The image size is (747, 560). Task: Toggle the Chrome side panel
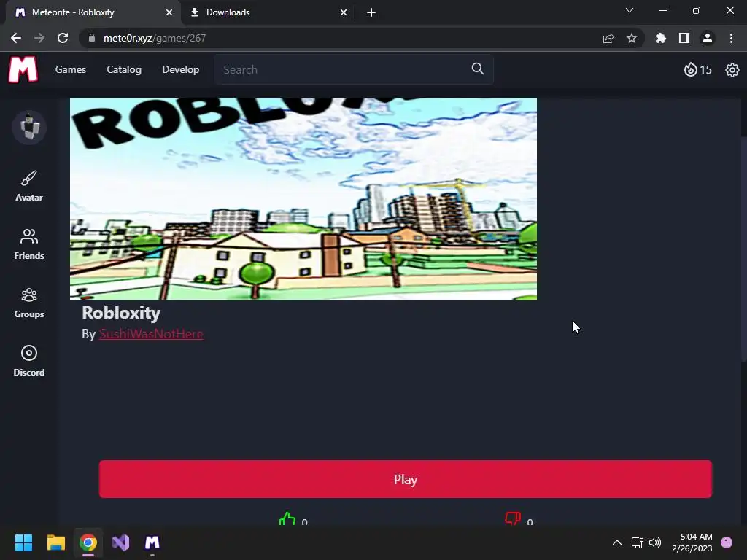(x=684, y=38)
